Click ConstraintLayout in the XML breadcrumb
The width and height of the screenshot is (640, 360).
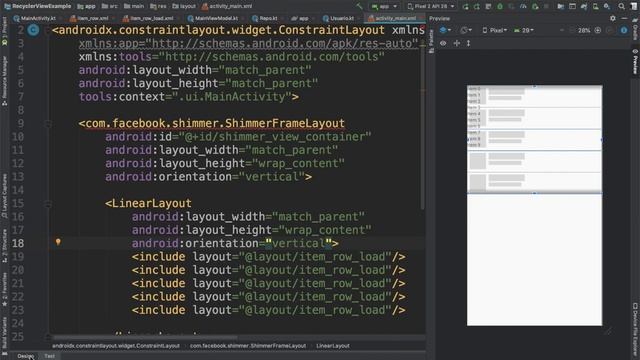116,346
